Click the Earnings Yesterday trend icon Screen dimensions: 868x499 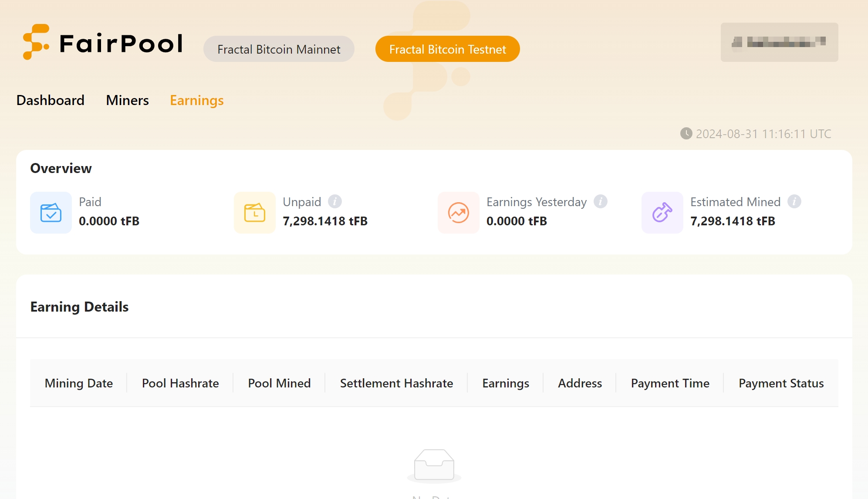(x=459, y=213)
